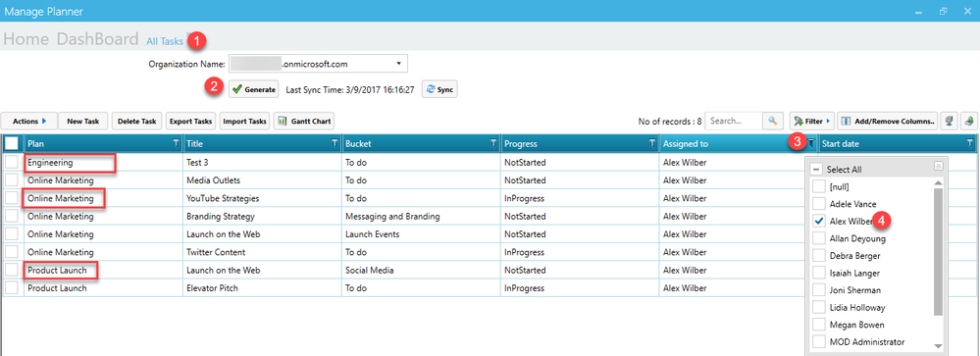Click the Assigned to column filter icon
The height and width of the screenshot is (356, 980).
pyautogui.click(x=811, y=143)
